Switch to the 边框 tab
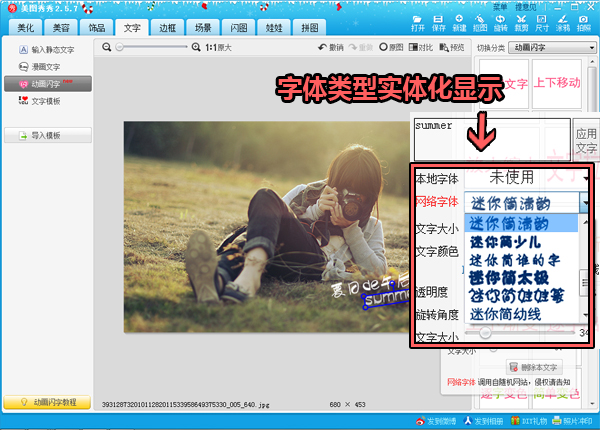Image resolution: width=600 pixels, height=430 pixels. click(166, 28)
